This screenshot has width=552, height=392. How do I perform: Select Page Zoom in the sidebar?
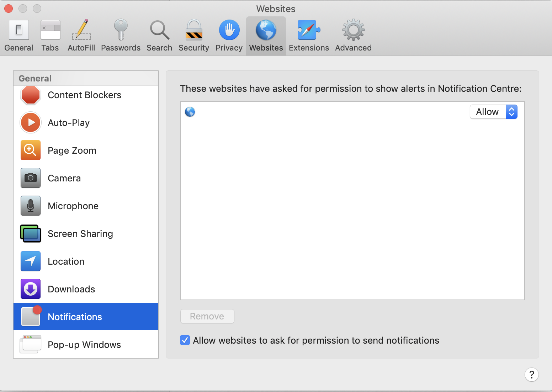[72, 150]
